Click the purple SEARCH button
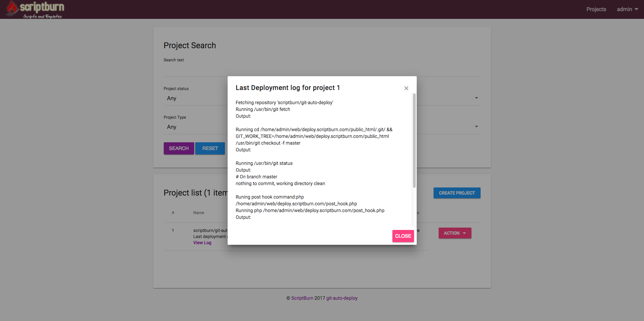Screen dimensions: 644x321 179,148
